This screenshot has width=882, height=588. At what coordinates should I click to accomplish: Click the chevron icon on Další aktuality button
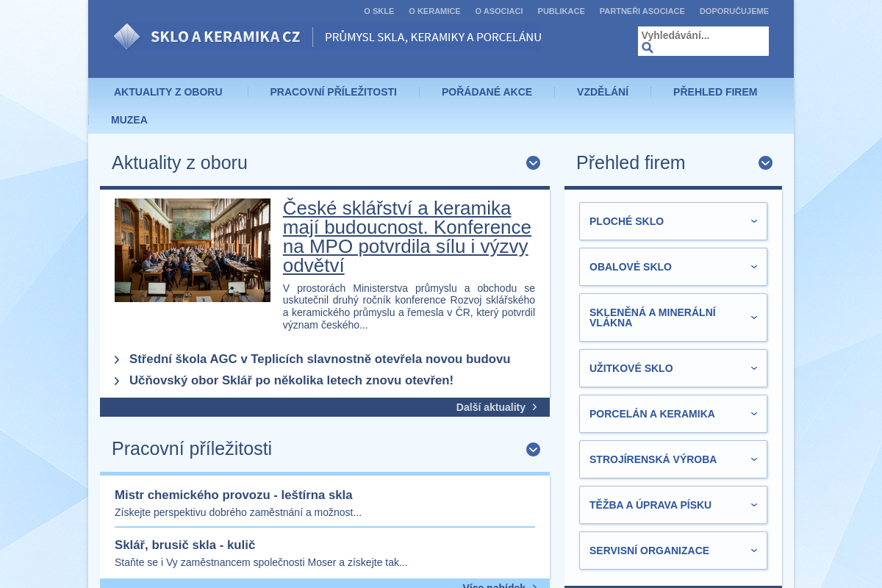[534, 406]
